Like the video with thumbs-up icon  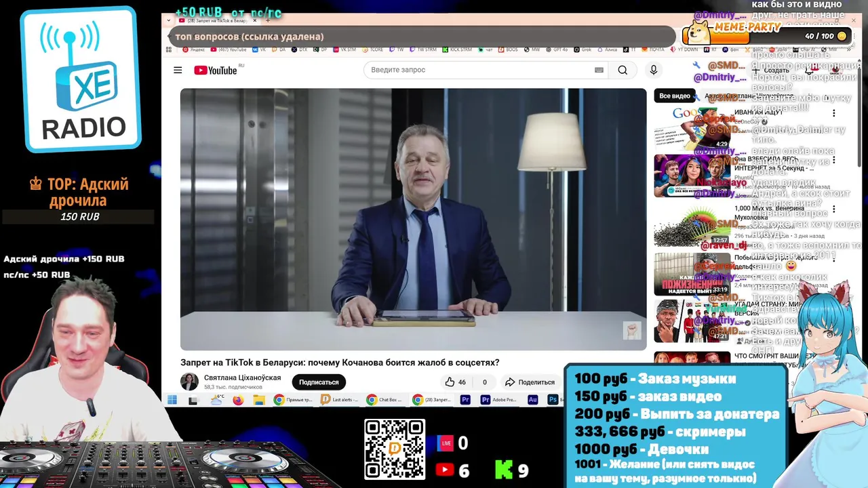point(455,382)
